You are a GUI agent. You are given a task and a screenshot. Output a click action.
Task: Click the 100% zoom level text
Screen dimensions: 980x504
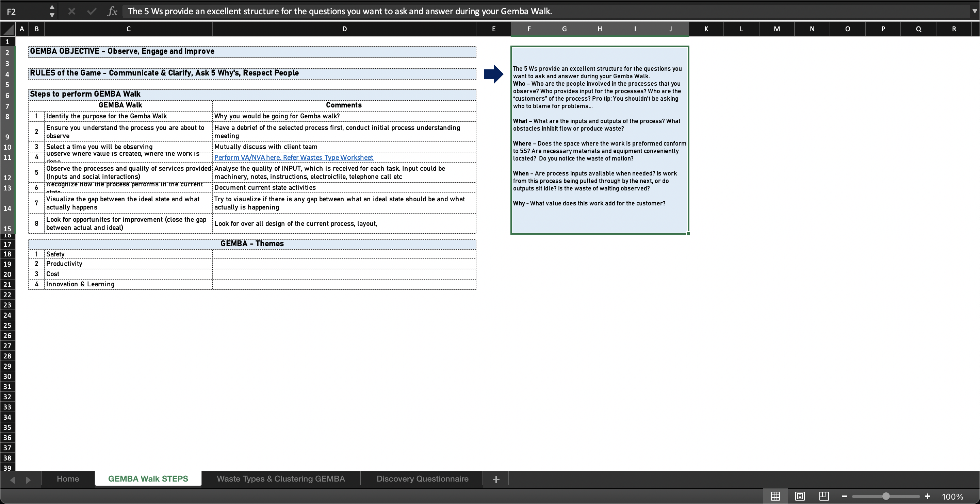[952, 497]
